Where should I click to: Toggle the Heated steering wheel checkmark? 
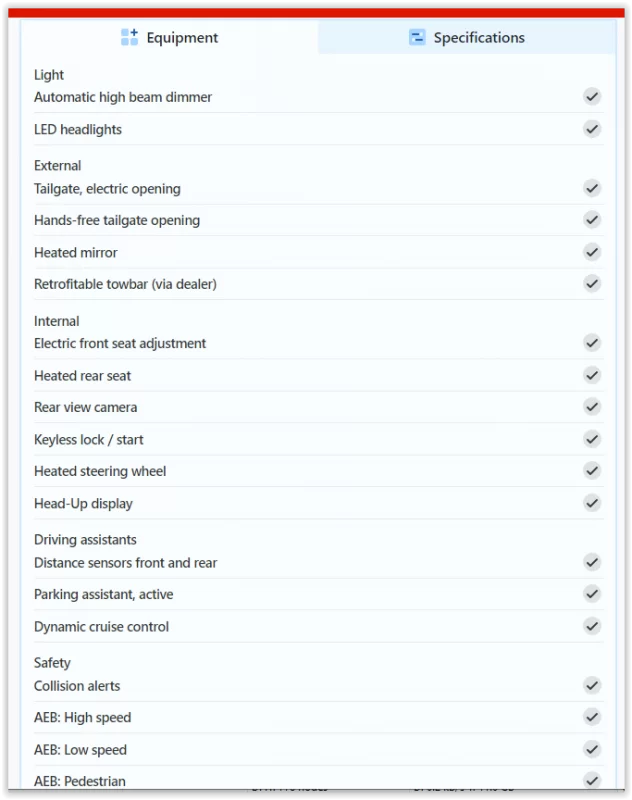click(592, 471)
